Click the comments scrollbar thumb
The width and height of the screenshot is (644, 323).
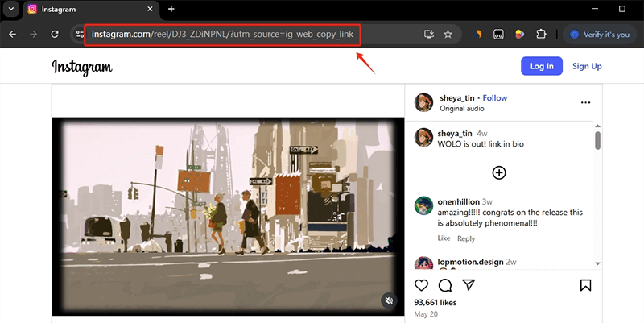click(x=597, y=141)
